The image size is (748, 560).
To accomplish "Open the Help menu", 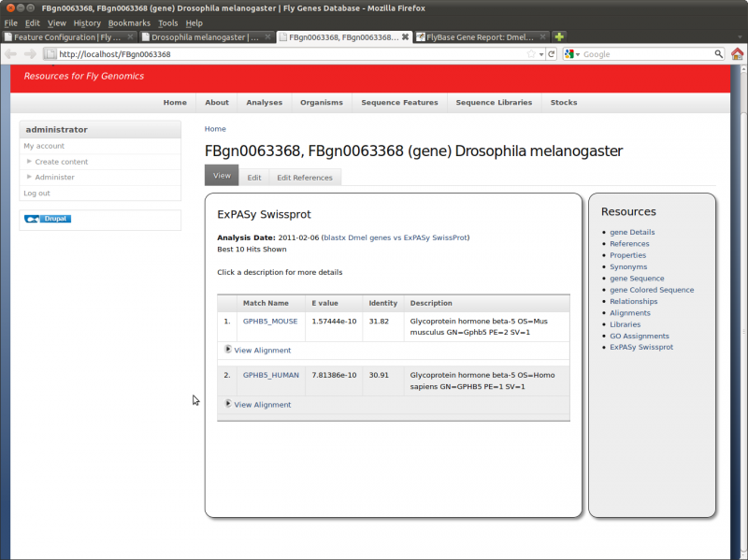I will pyautogui.click(x=194, y=22).
